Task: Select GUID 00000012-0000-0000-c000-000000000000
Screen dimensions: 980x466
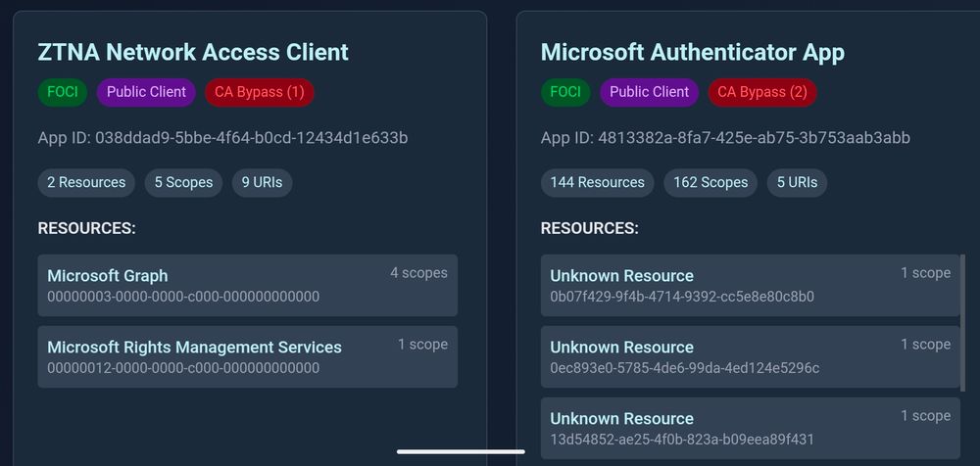Action: (x=183, y=368)
